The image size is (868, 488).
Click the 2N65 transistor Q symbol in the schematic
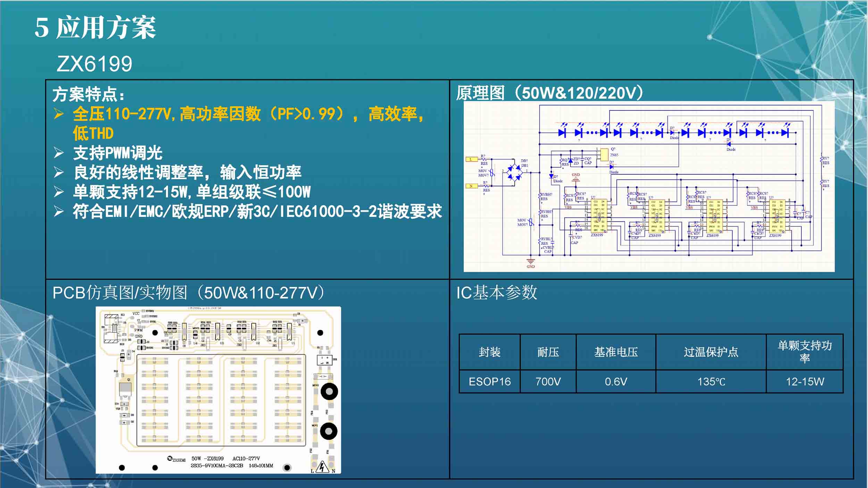point(604,154)
